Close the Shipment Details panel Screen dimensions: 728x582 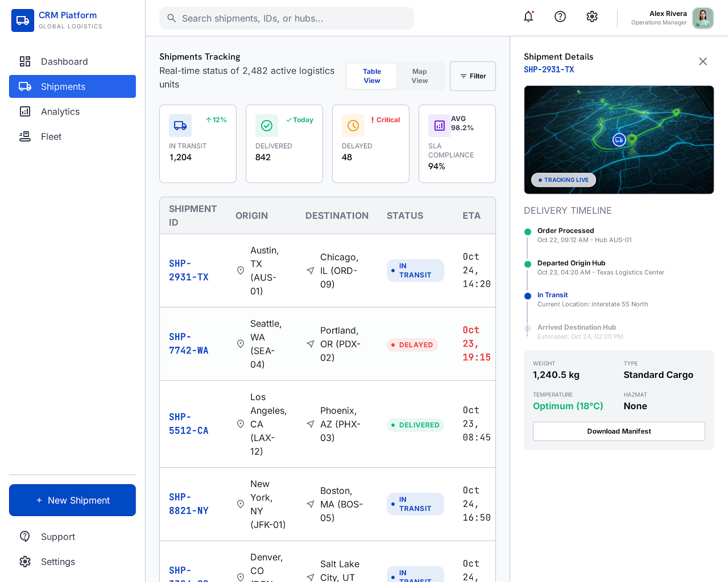coord(703,61)
